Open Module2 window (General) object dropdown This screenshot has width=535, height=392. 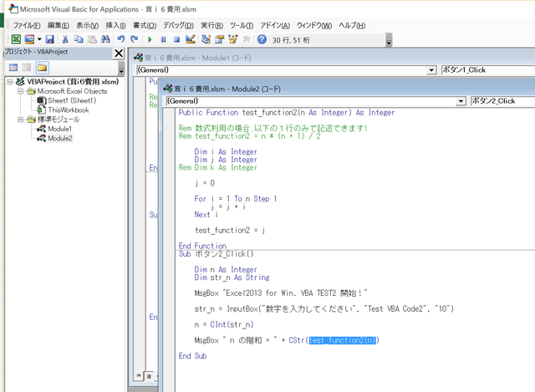[x=461, y=101]
